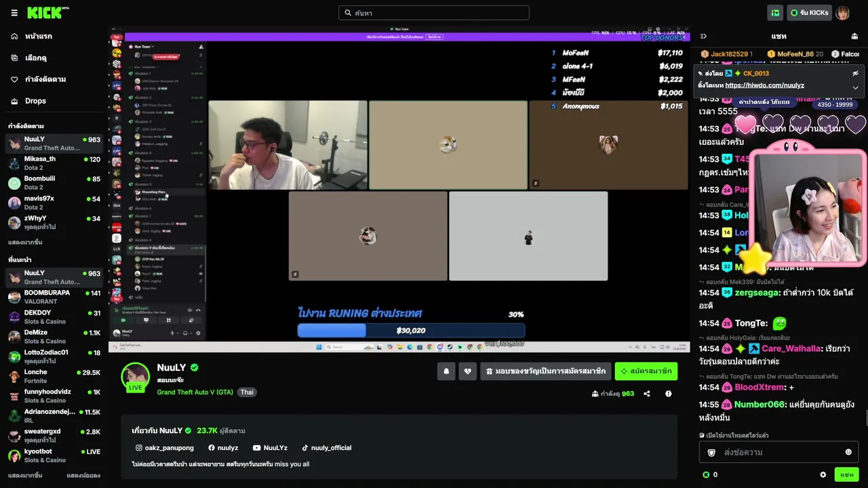
Task: Click the ส่งข้อความ chat input
Action: point(778,452)
